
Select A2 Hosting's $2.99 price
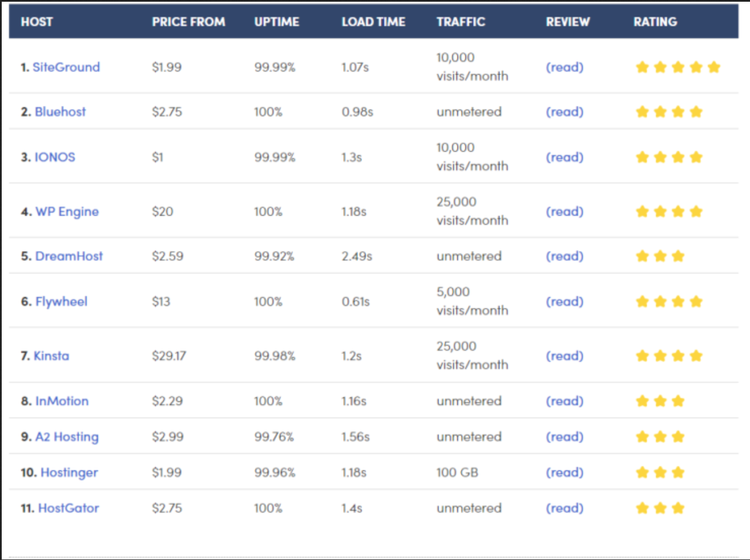point(168,437)
